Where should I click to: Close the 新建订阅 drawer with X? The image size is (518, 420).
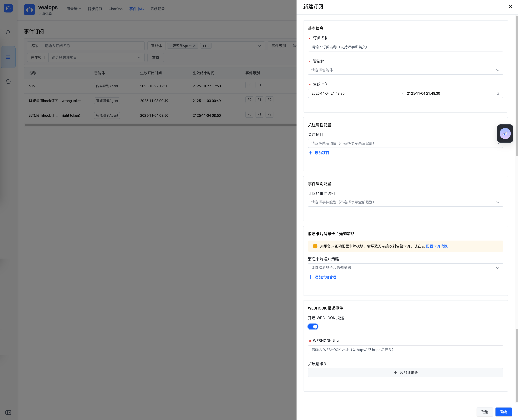click(x=510, y=7)
